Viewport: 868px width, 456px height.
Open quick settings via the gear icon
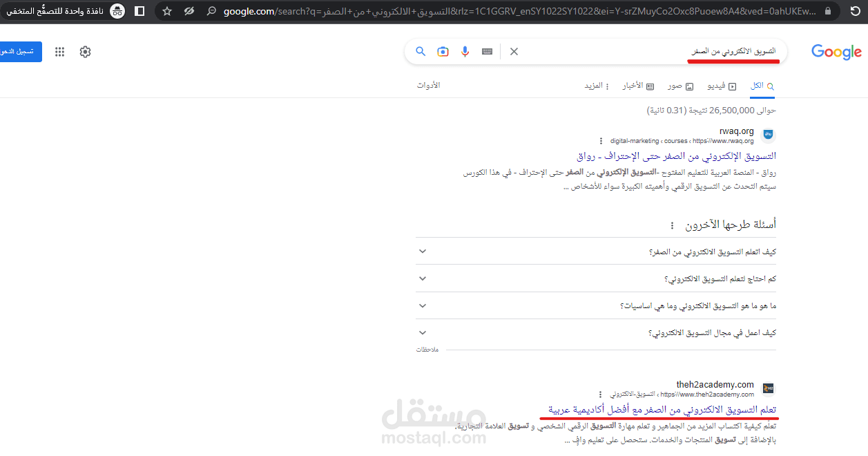point(84,51)
